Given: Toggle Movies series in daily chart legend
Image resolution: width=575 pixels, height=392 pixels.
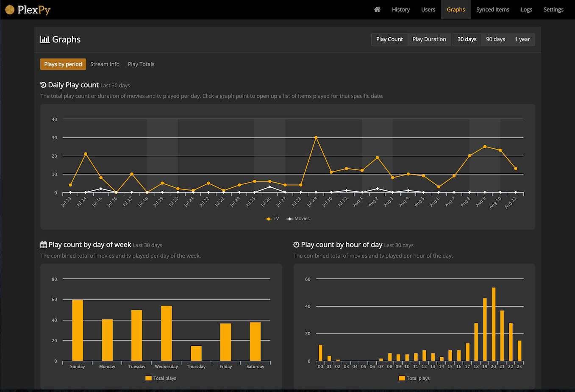Looking at the screenshot, I should pos(298,219).
